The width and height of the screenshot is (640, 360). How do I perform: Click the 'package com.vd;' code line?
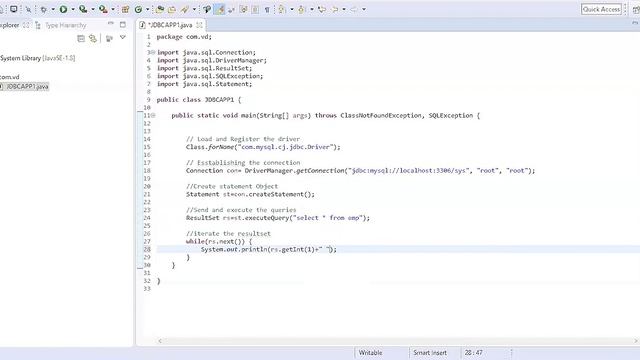[x=184, y=37]
